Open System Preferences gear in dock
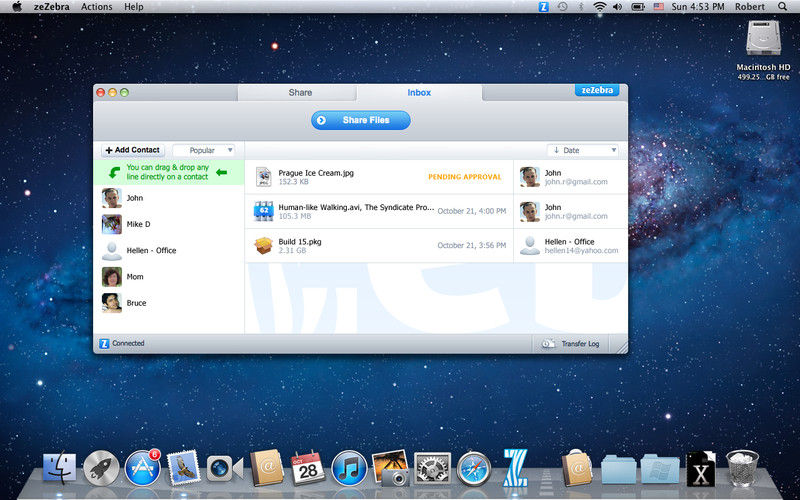 (432, 468)
